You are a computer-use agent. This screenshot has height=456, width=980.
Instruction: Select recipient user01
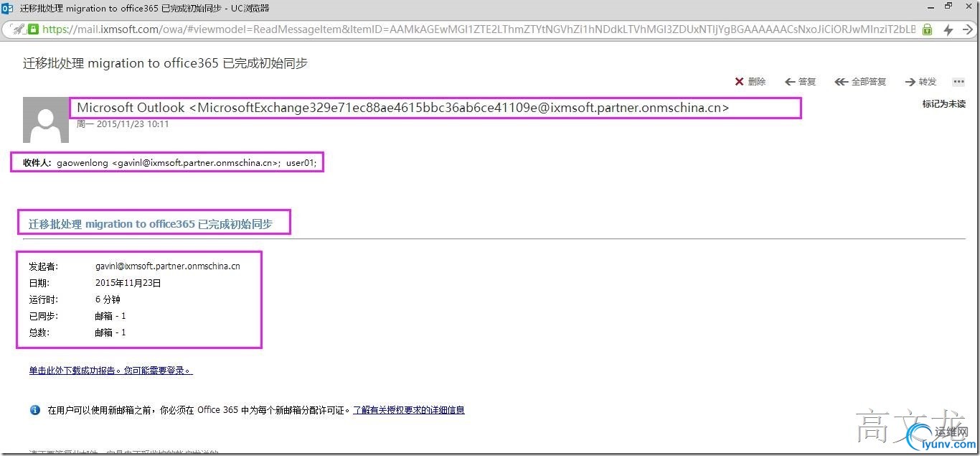[x=301, y=163]
